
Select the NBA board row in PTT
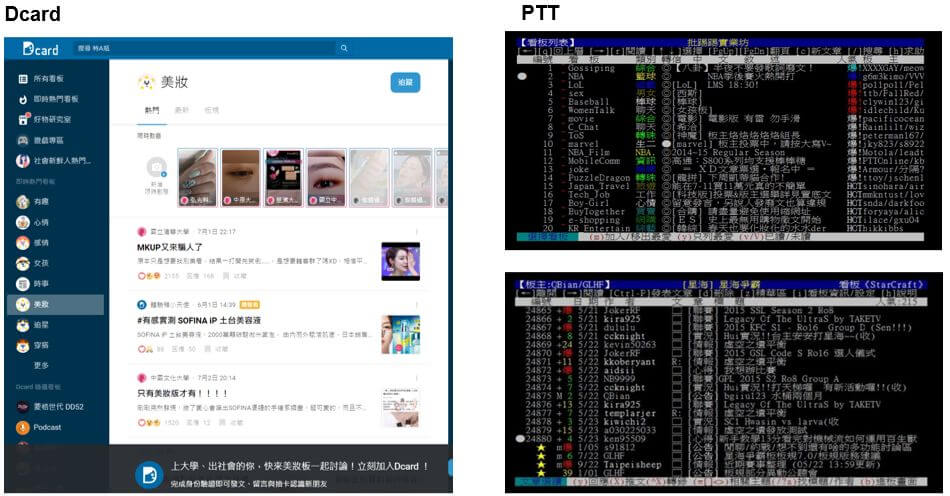coord(721,77)
